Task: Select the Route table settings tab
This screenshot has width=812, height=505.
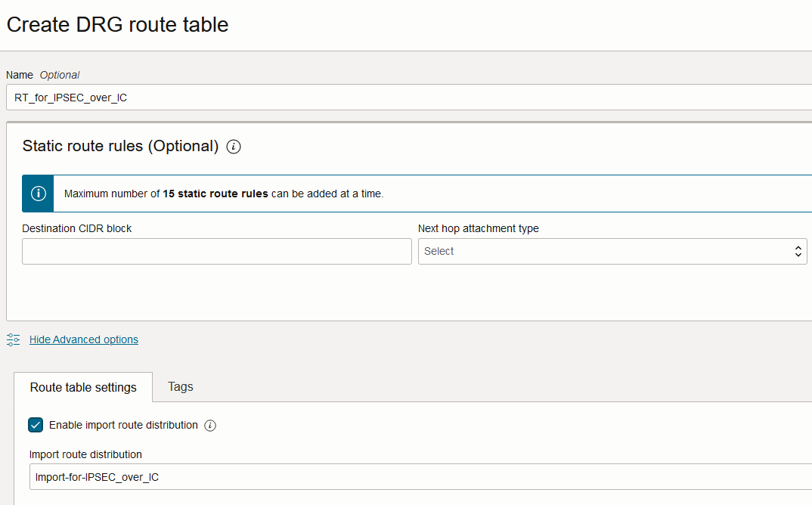Action: pyautogui.click(x=83, y=387)
